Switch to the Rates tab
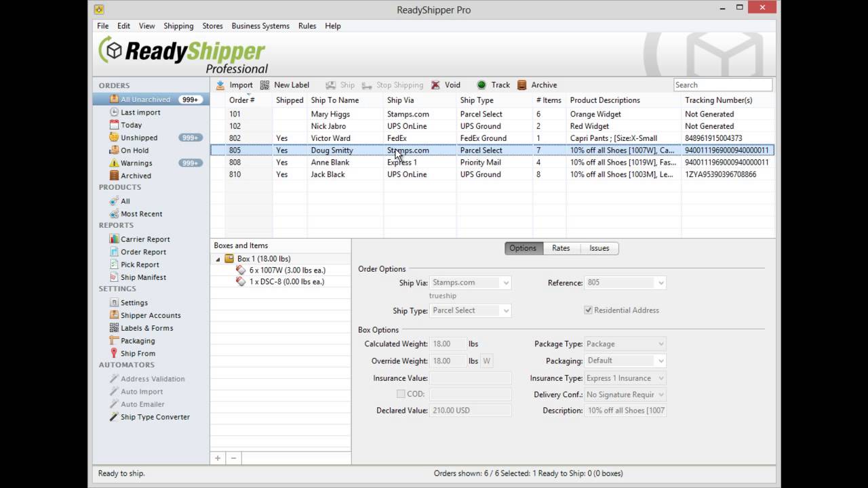The height and width of the screenshot is (488, 868). [561, 248]
